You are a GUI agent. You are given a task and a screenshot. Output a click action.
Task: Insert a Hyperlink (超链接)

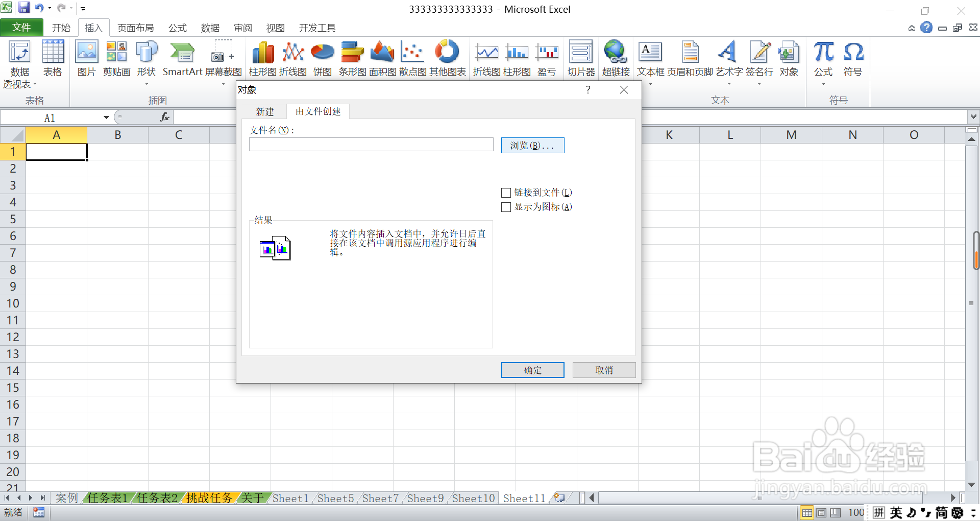coord(616,59)
